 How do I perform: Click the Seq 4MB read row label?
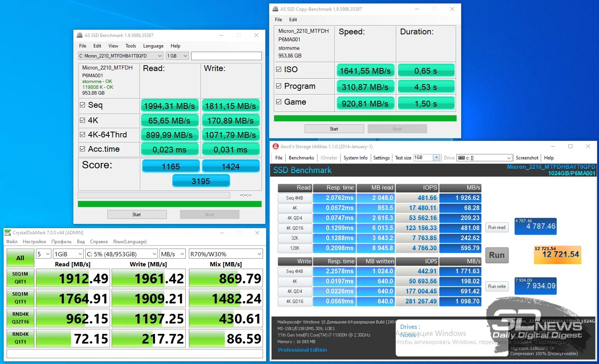point(295,198)
